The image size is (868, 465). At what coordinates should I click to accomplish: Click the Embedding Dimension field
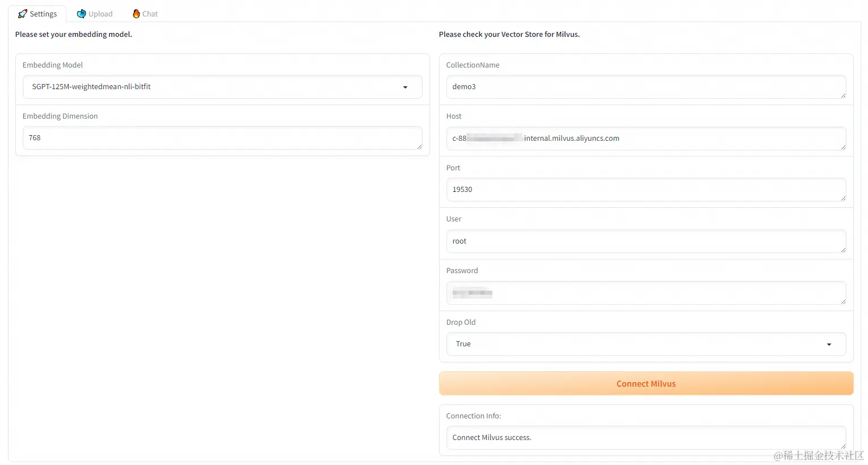222,138
